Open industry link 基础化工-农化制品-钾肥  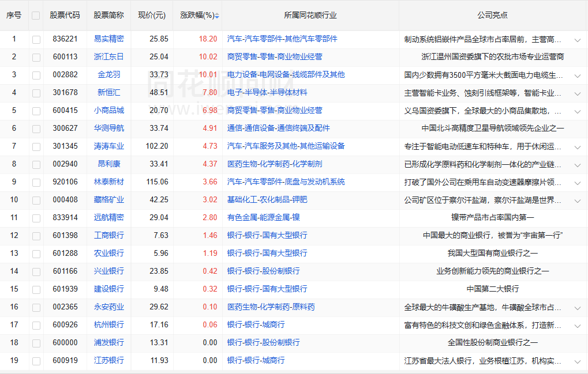[267, 199]
